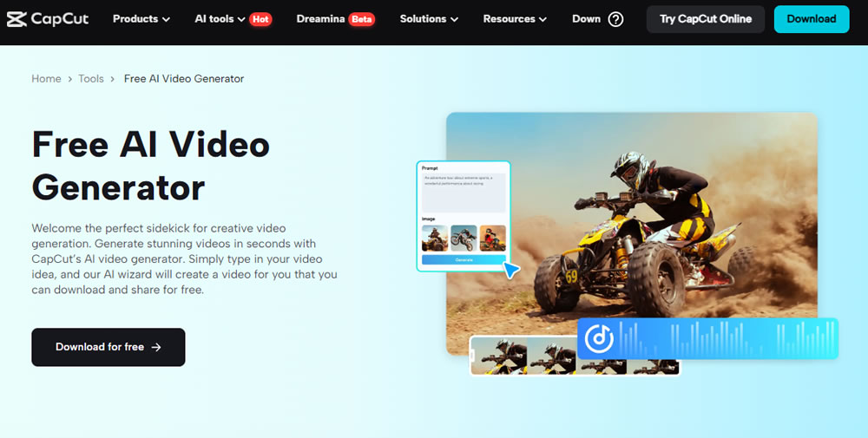
Task: Click the music note icon on audio track
Action: coord(599,338)
